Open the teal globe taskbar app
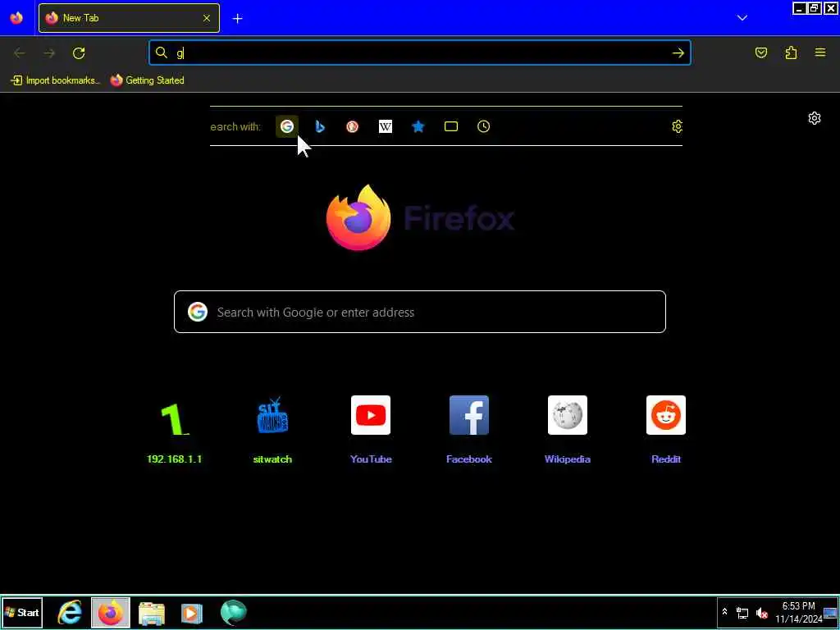This screenshot has height=630, width=840. click(233, 612)
